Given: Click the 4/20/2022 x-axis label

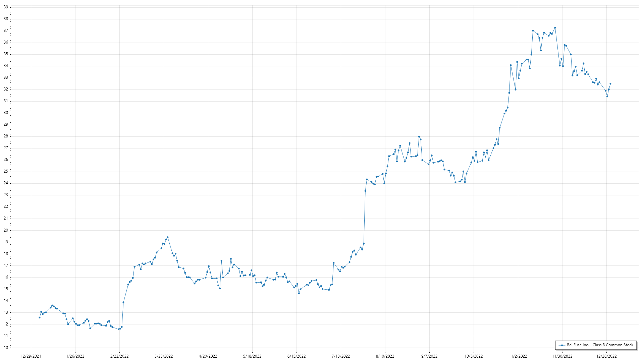Looking at the screenshot, I should 208,356.
